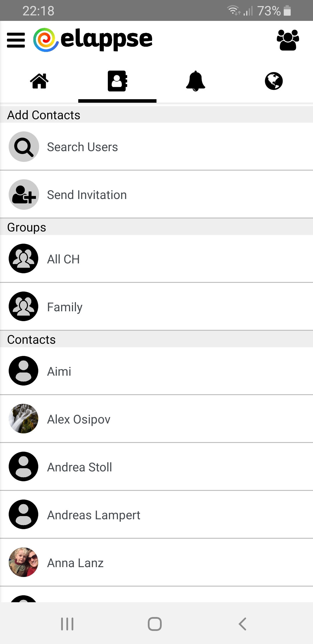Tap Anna Lanz's profile photo
The width and height of the screenshot is (313, 644).
point(23,562)
